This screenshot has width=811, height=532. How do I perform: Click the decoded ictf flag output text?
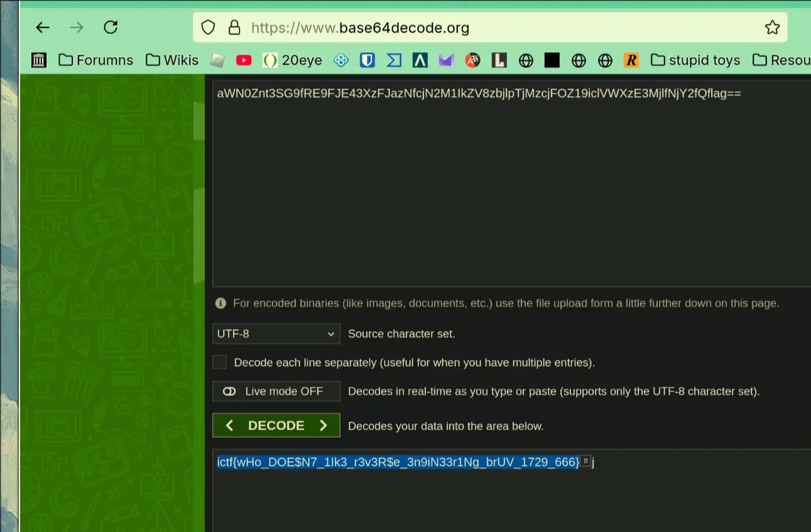(398, 462)
